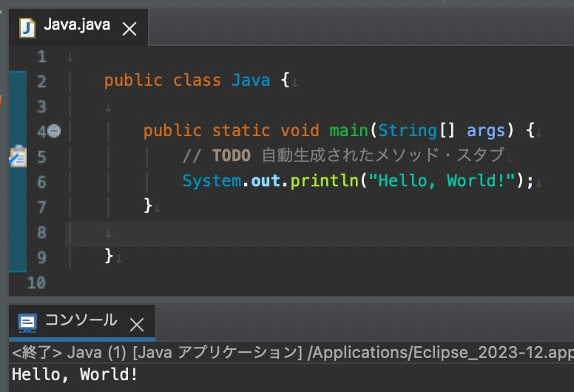Close the Java.java editor tab
Image resolution: width=574 pixels, height=392 pixels.
pos(129,29)
